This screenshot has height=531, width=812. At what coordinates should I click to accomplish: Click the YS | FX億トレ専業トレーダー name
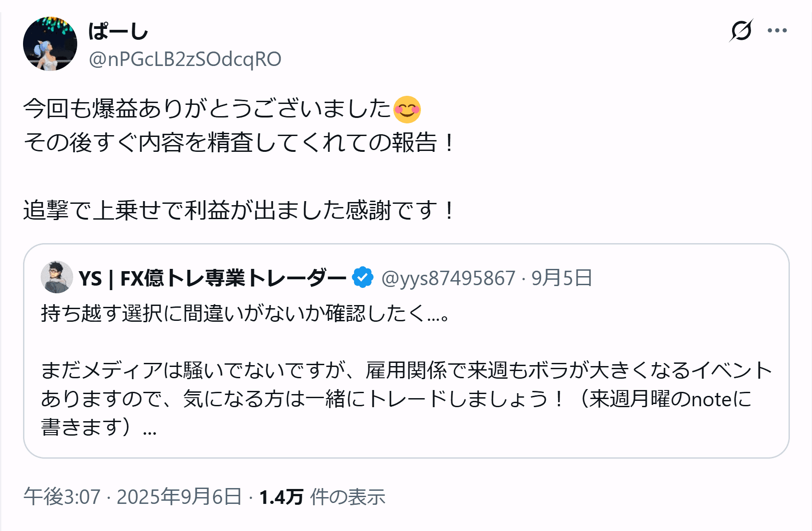tap(212, 278)
